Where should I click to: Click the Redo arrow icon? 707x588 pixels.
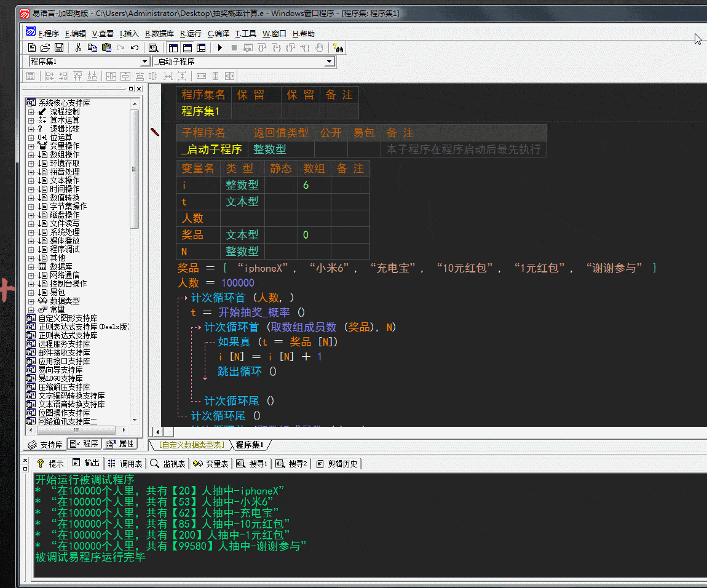(x=120, y=47)
